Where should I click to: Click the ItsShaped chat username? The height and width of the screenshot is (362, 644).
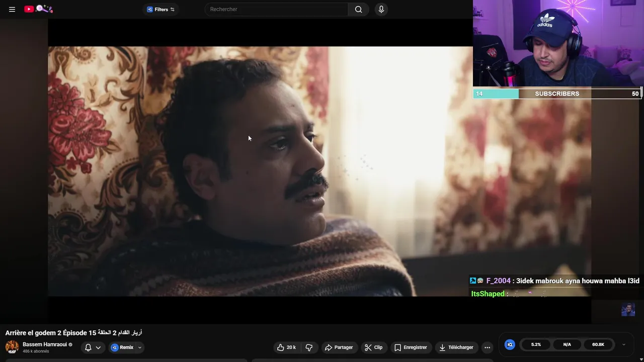[488, 294]
